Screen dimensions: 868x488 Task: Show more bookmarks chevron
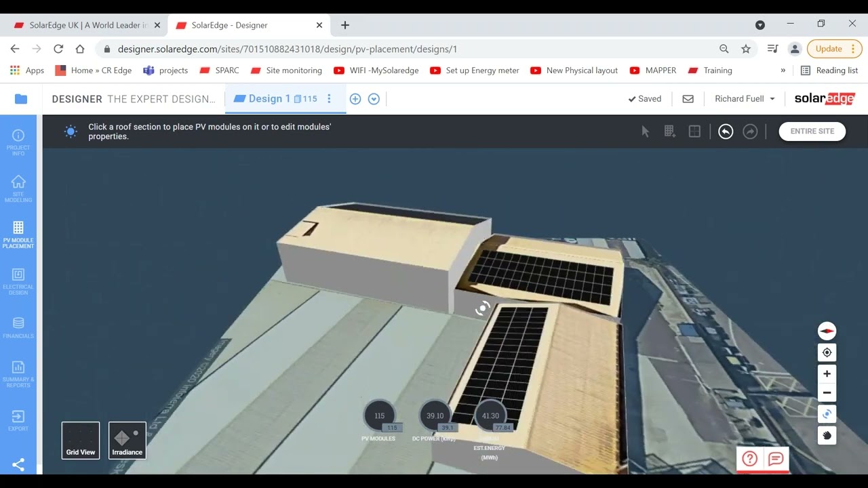(783, 70)
